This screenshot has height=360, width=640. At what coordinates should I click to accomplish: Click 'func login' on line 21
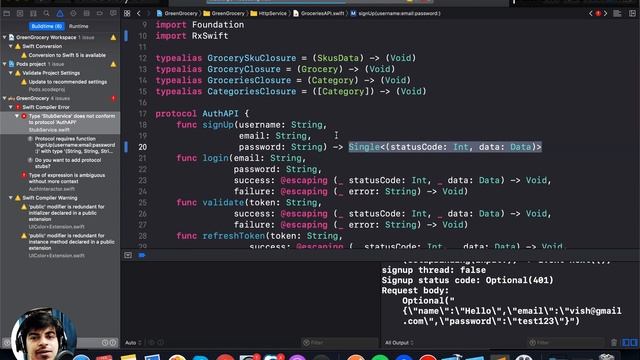click(202, 158)
